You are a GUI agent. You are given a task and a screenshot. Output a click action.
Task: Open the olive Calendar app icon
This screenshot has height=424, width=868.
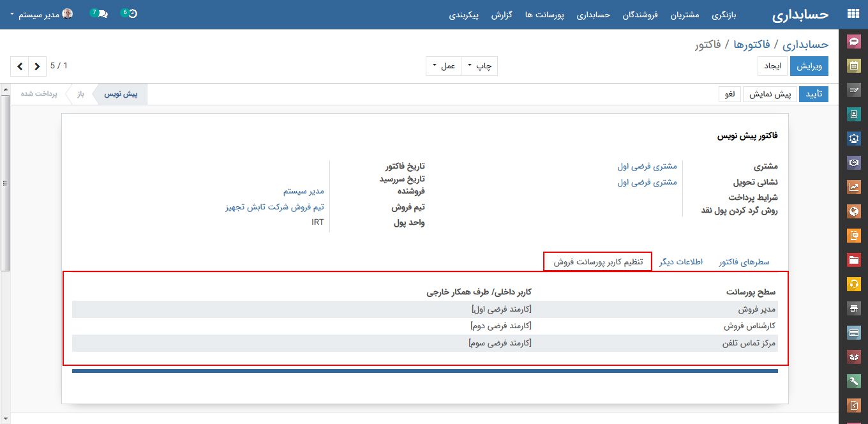point(854,66)
